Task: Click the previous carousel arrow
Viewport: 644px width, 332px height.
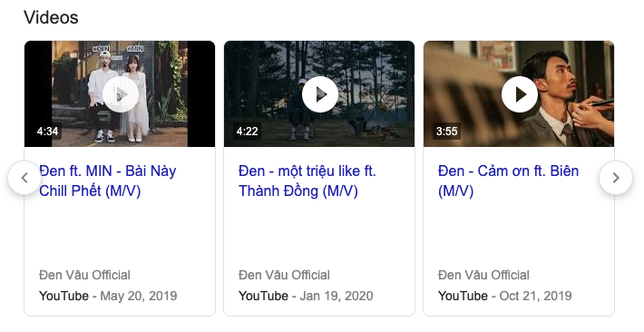Action: click(24, 178)
